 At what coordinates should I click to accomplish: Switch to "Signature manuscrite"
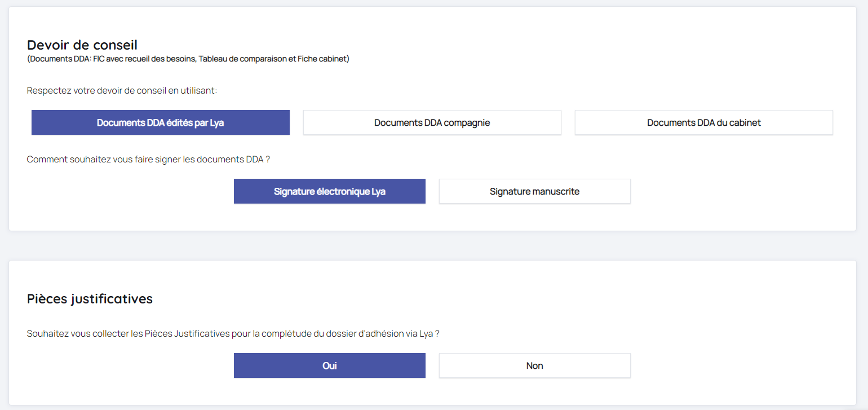(534, 191)
